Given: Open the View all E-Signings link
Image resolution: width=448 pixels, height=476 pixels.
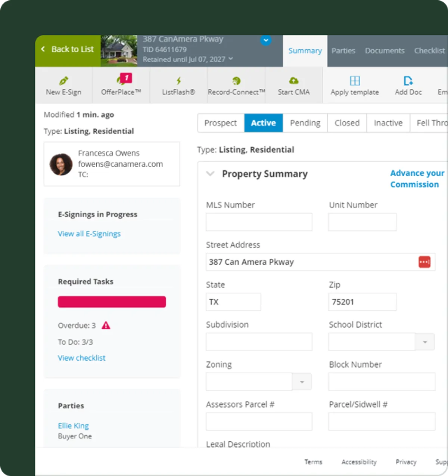Looking at the screenshot, I should coord(89,234).
